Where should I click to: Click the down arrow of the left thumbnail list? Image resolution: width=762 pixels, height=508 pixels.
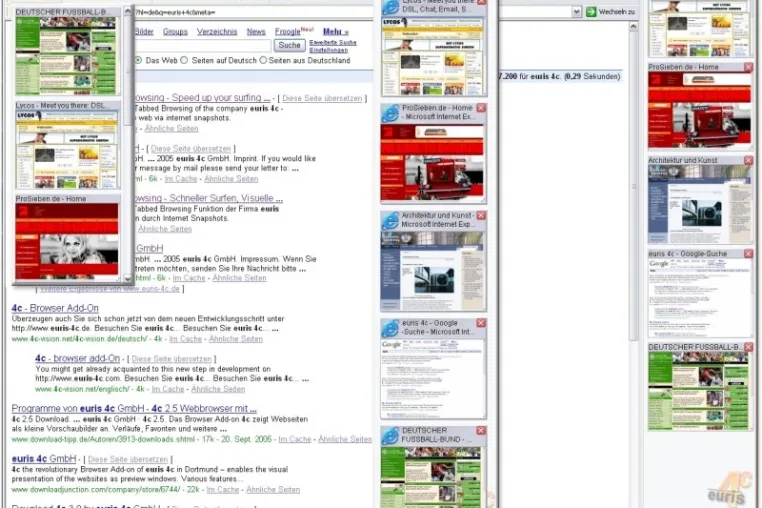(x=128, y=279)
